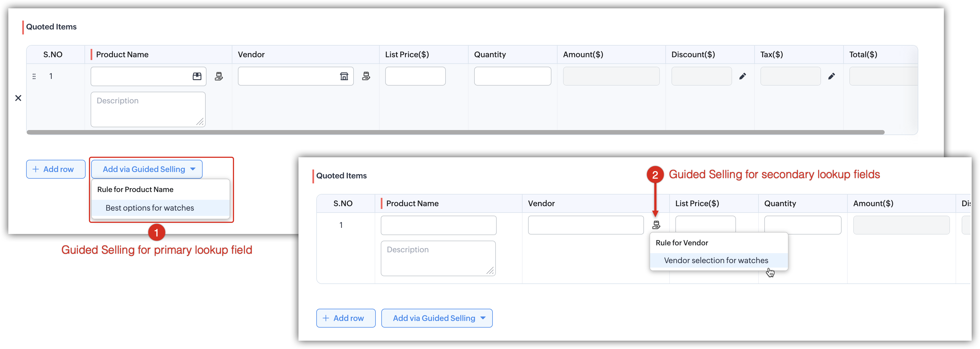Click guided selling icon beside top Vendor field
This screenshot has height=349, width=980.
(x=366, y=76)
